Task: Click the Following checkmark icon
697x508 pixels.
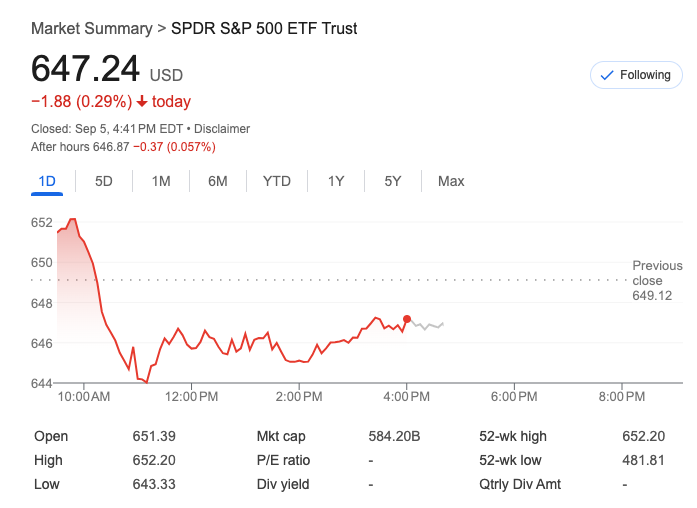Action: tap(606, 75)
